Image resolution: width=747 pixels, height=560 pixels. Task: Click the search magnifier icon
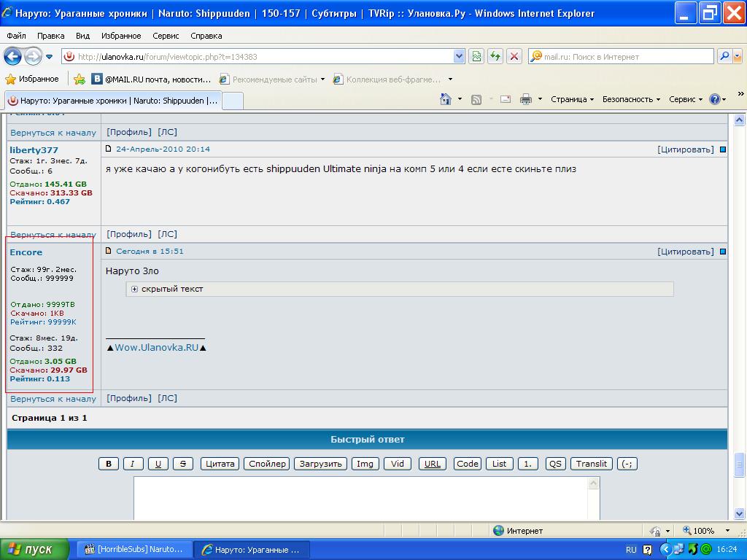(724, 56)
